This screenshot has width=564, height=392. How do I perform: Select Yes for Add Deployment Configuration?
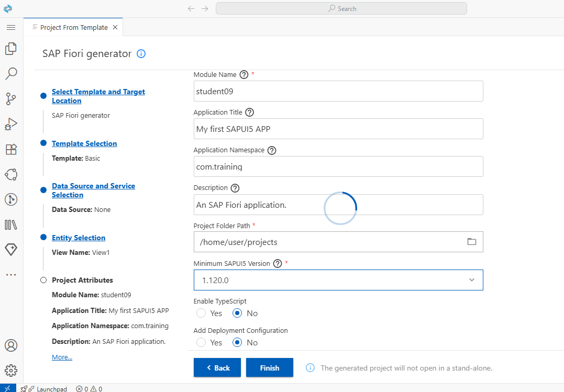tap(201, 343)
